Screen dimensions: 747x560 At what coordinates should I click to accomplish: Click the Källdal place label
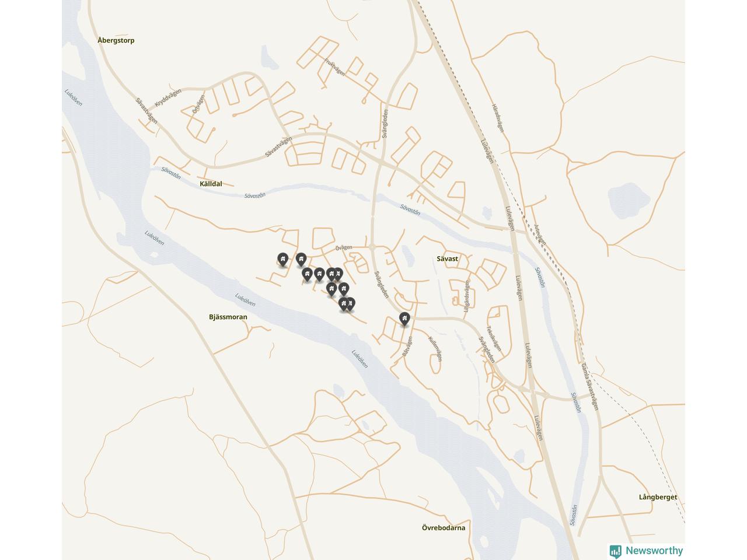(x=211, y=184)
